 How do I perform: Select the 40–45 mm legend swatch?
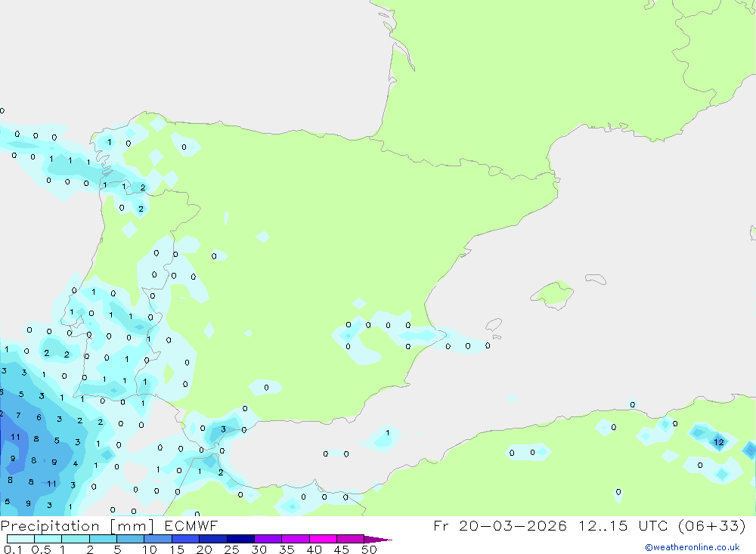coord(323,539)
